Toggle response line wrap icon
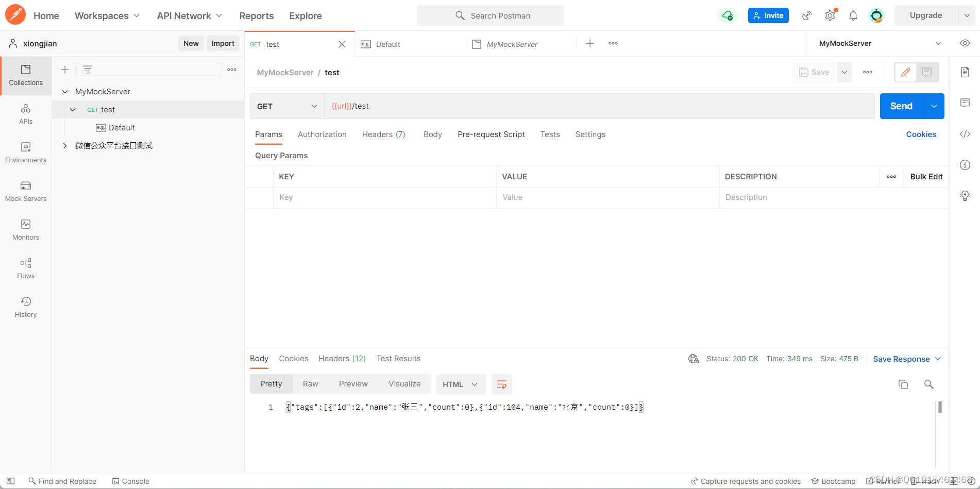Screen dimensions: 980x489 502,384
